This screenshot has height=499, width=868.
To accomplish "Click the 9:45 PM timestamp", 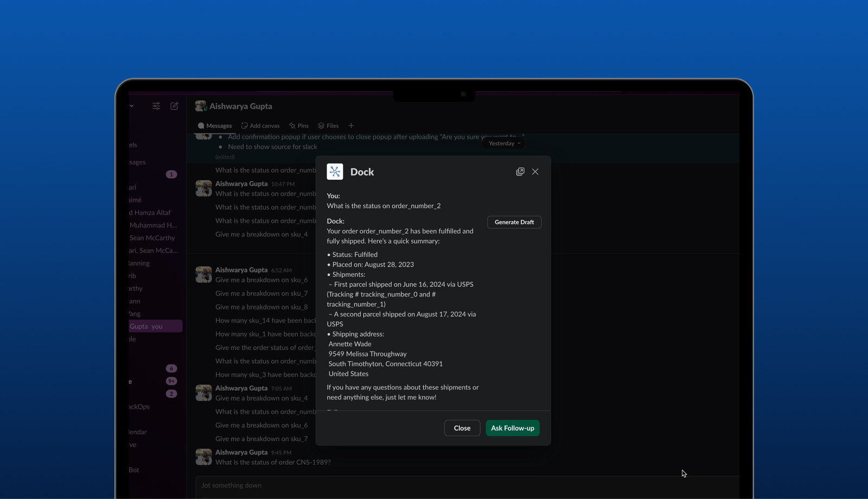I will click(x=281, y=453).
